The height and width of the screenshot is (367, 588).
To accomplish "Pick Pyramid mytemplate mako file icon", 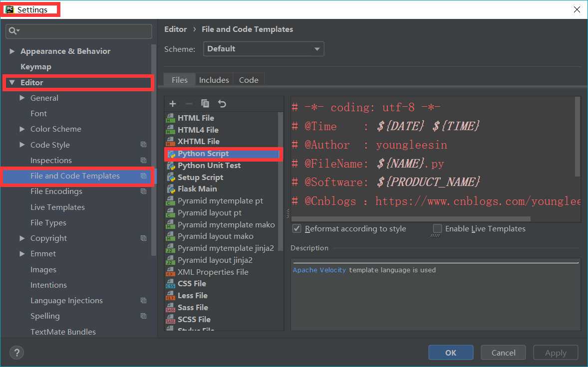I will tap(171, 225).
